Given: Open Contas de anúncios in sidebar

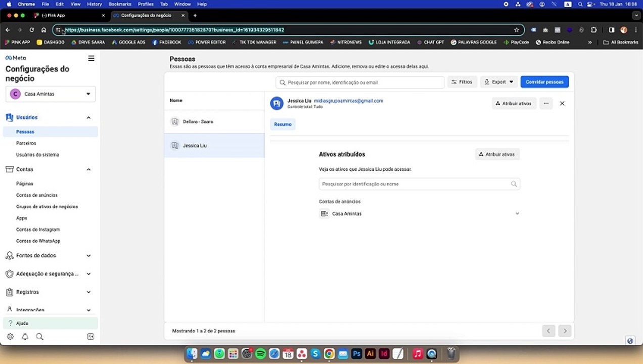Looking at the screenshot, I should click(37, 195).
